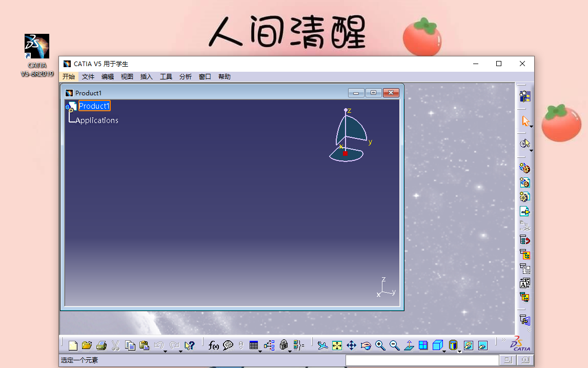Image resolution: width=588 pixels, height=368 pixels.
Task: Swap visible space icon
Action: click(x=482, y=345)
